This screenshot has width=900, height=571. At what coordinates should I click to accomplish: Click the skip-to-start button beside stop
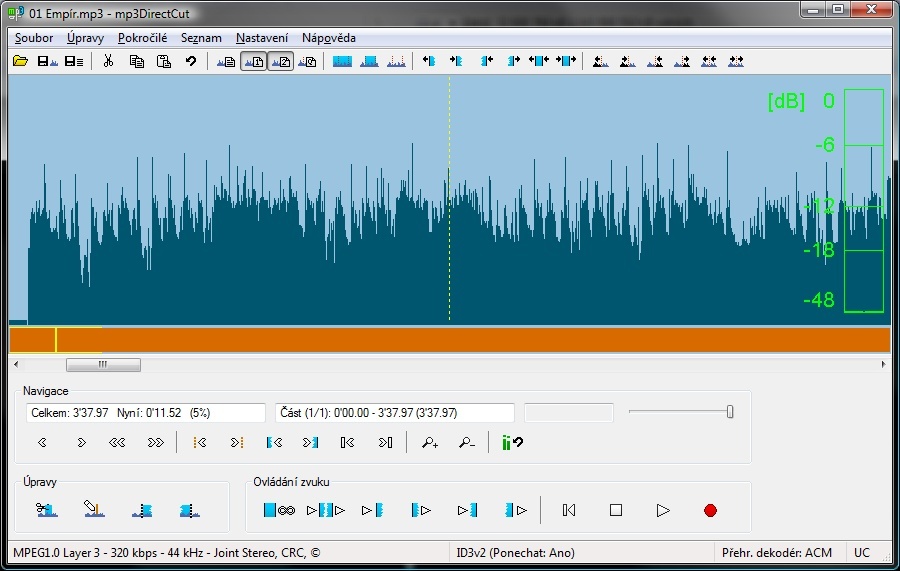[x=569, y=510]
